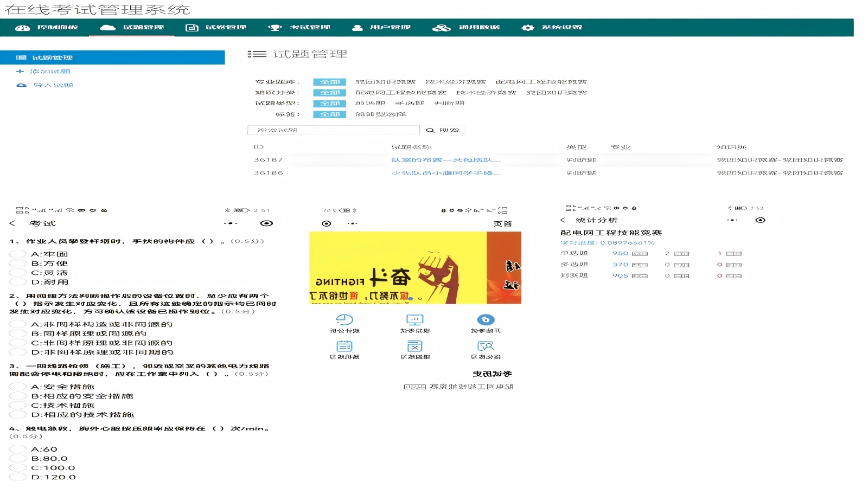Tap the pie chart statistics icon on the home screen
This screenshot has width=868, height=488.
344,320
